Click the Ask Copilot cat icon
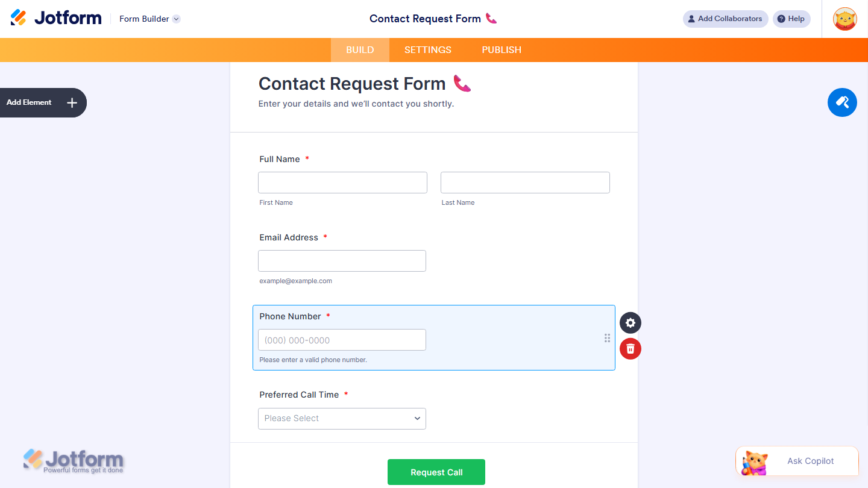 click(x=753, y=461)
